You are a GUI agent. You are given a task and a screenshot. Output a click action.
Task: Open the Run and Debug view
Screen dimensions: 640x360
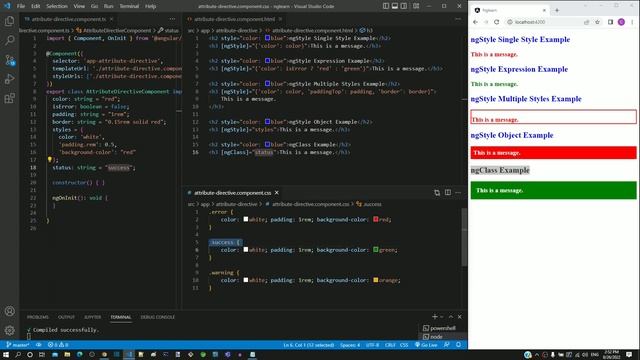(9, 79)
